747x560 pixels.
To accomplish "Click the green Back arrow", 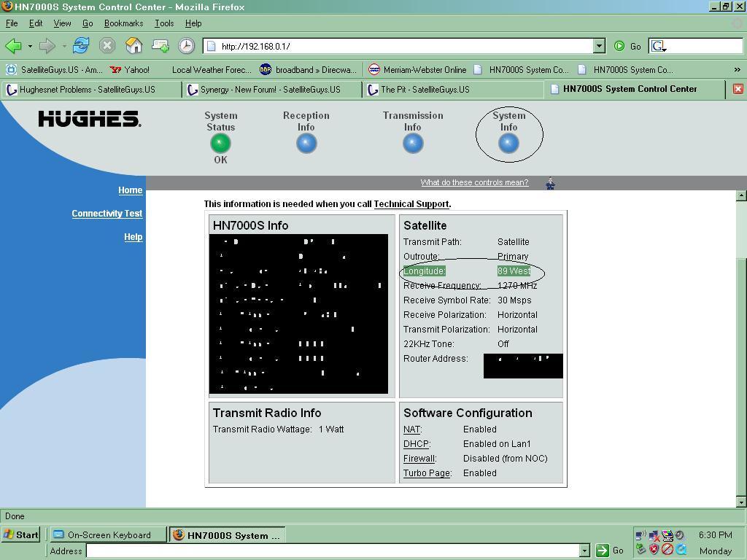I will [x=13, y=46].
